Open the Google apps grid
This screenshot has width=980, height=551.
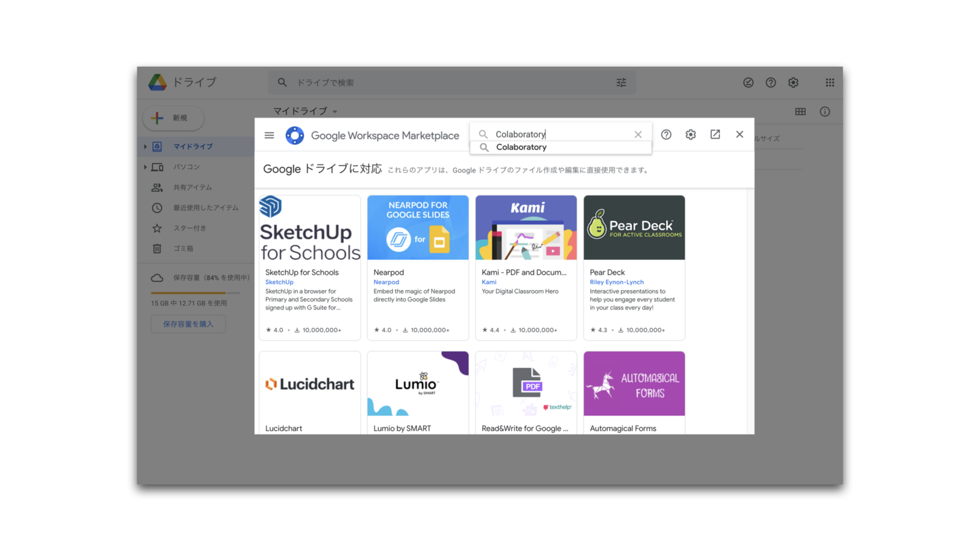pos(830,82)
